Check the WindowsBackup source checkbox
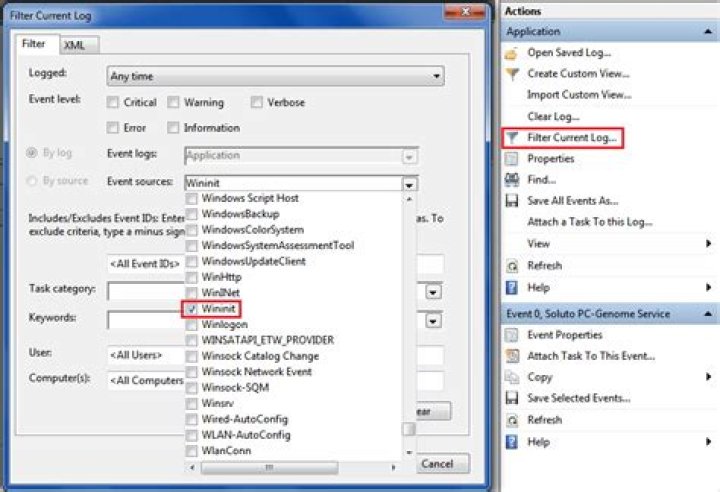Viewport: 720px width, 492px height. [192, 214]
